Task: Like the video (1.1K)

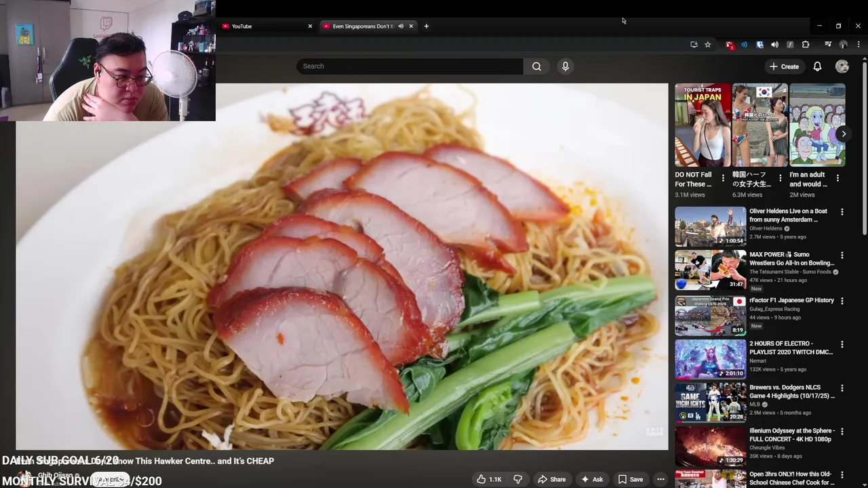Action: tap(488, 479)
